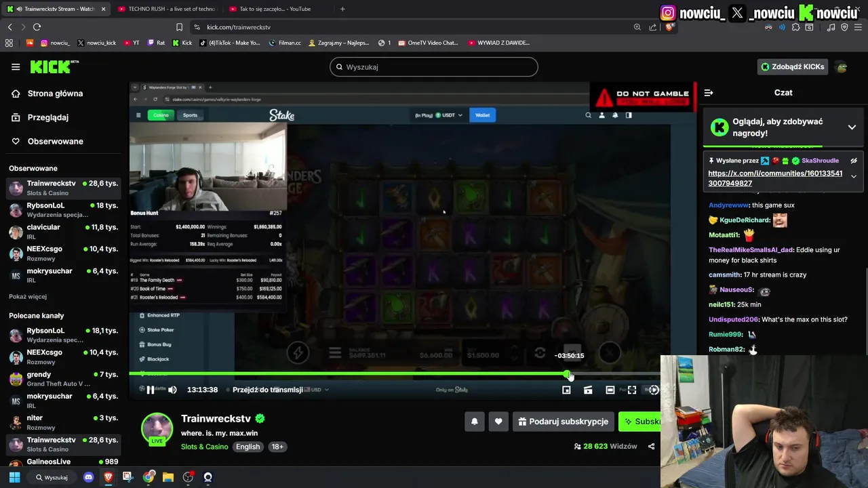Open Discord from the taskbar
The height and width of the screenshot is (488, 868).
click(x=88, y=477)
